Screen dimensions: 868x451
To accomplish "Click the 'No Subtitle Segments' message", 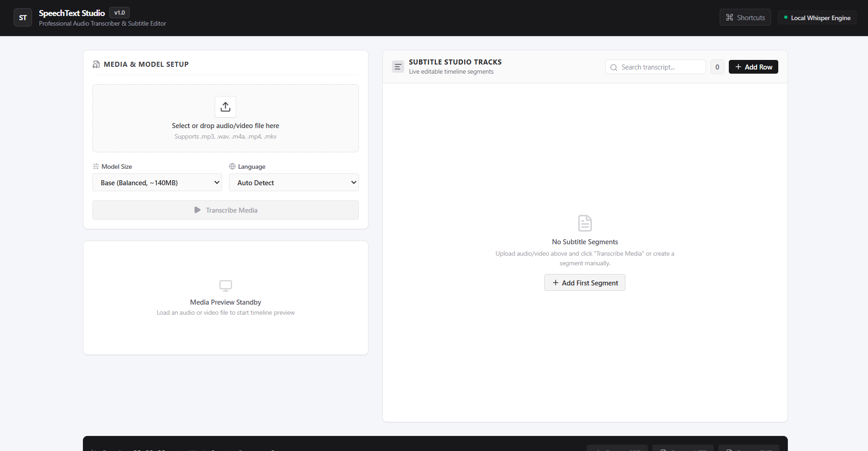I will (585, 242).
